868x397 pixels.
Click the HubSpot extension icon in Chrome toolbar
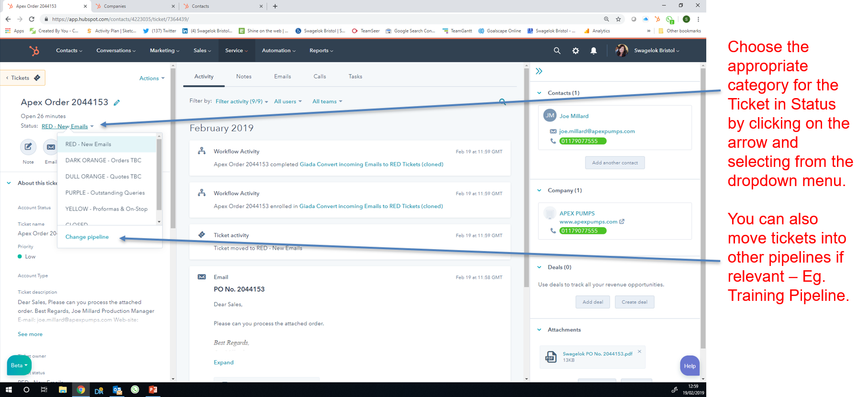(657, 19)
